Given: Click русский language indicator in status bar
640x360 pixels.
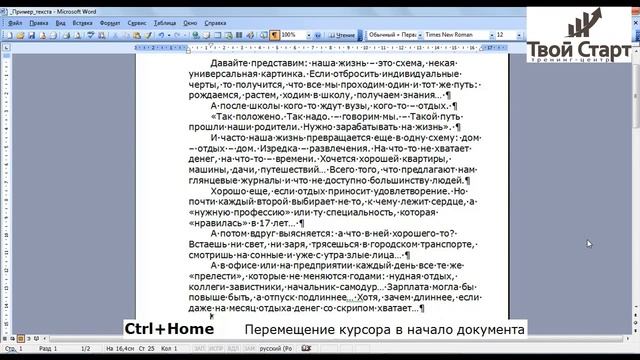Looking at the screenshot, I should click(x=276, y=349).
